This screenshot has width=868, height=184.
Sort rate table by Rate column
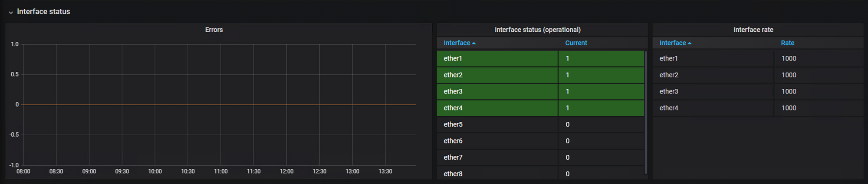(x=787, y=43)
